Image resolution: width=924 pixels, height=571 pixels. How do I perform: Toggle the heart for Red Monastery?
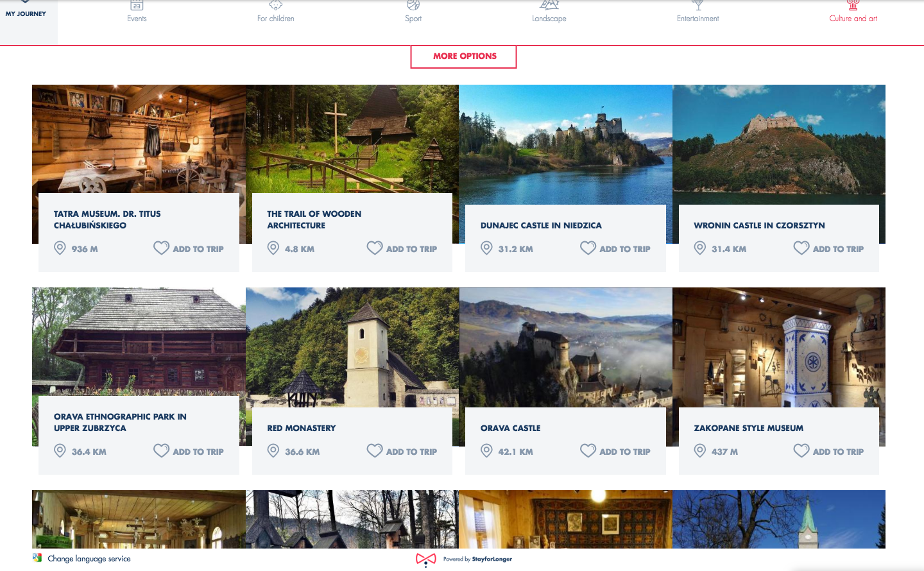pos(374,450)
